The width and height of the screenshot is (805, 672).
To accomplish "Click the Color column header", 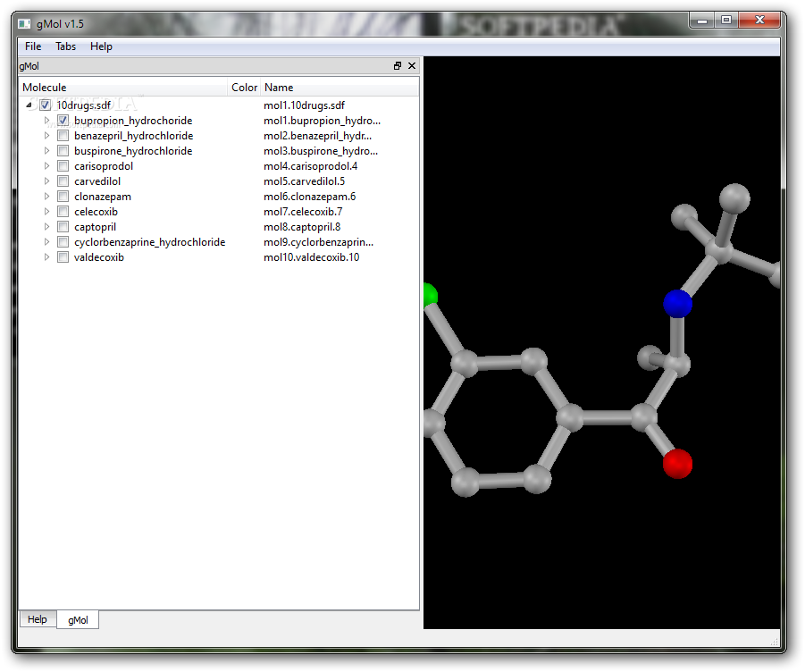I will coord(245,88).
